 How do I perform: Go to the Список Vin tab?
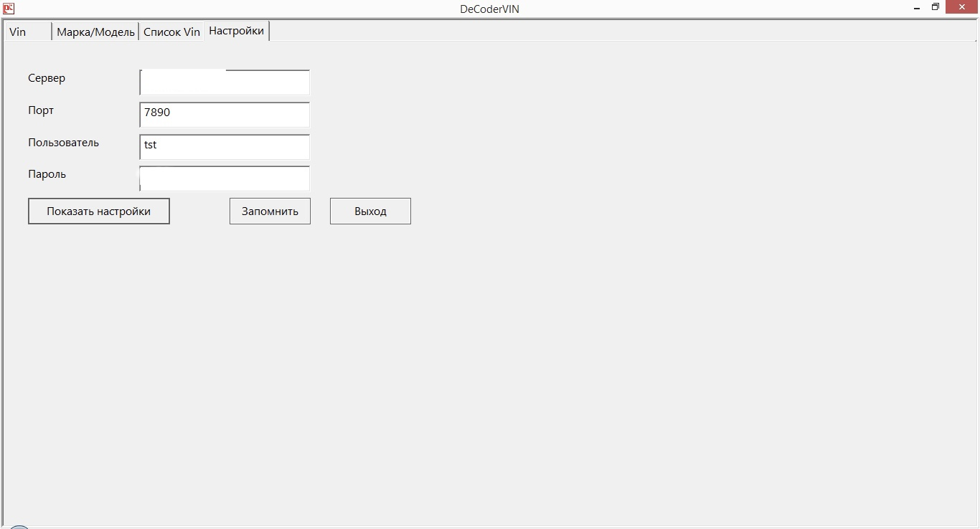pyautogui.click(x=171, y=32)
